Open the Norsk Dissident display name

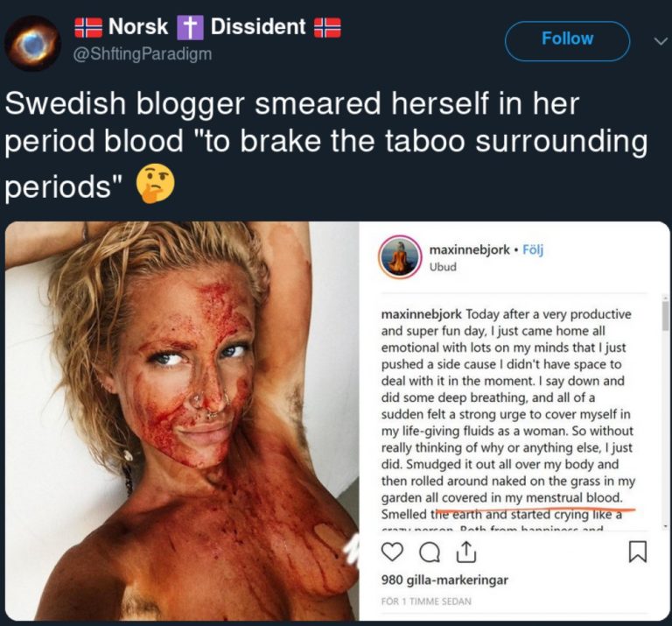pyautogui.click(x=207, y=26)
